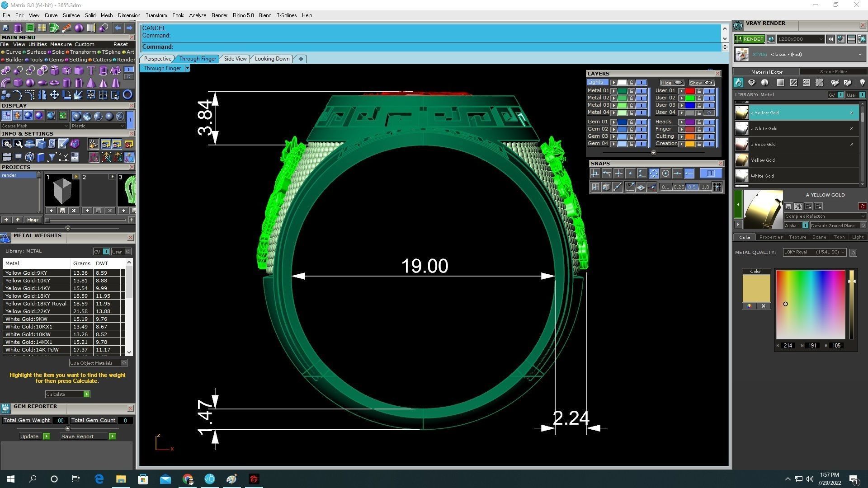Image resolution: width=868 pixels, height=488 pixels.
Task: Click the lightbulb icon in Material Editor
Action: [x=862, y=83]
